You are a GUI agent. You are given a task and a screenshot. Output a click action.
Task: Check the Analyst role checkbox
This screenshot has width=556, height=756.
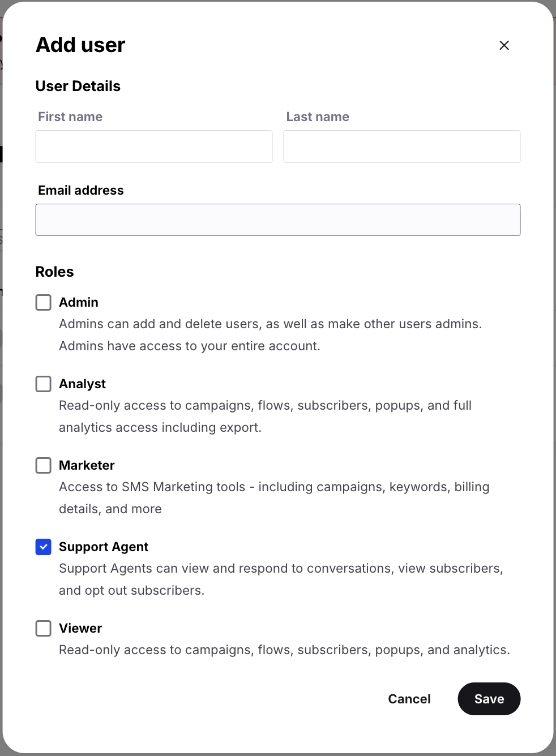pyautogui.click(x=43, y=384)
